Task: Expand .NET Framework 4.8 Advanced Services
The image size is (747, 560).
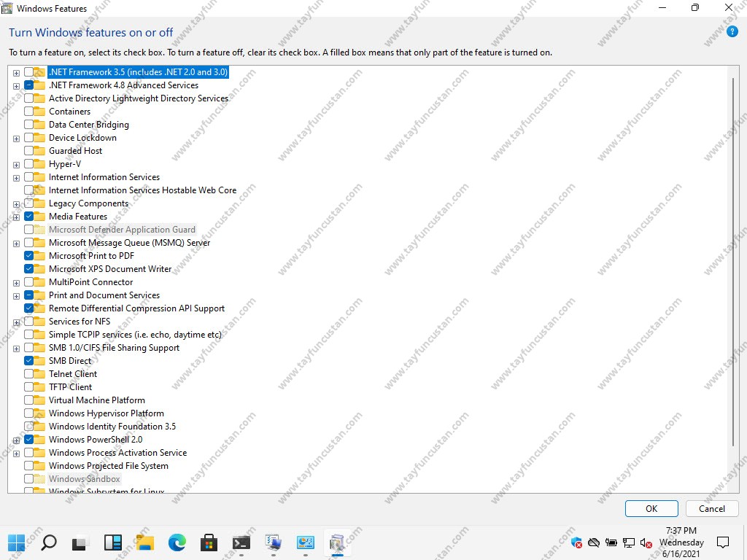Action: (x=16, y=86)
